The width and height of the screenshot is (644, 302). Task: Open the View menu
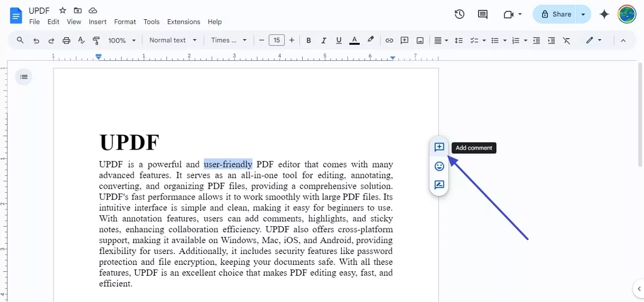pos(74,22)
